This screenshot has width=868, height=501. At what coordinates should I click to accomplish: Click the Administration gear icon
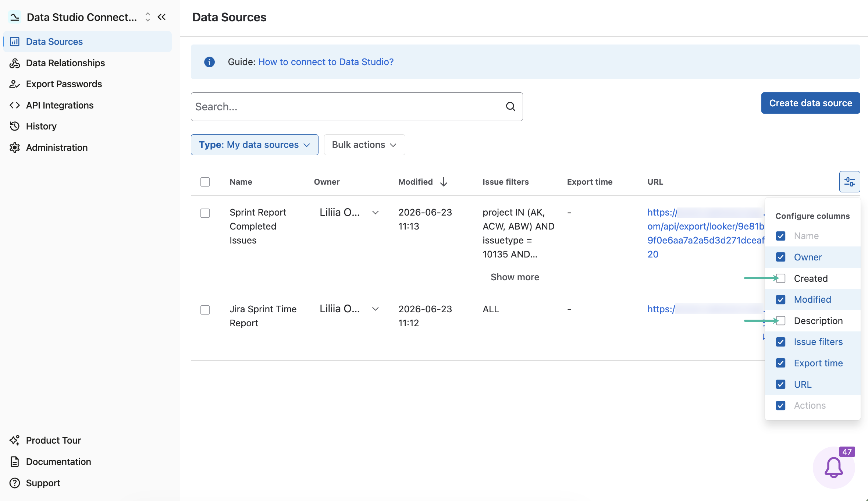tap(15, 148)
